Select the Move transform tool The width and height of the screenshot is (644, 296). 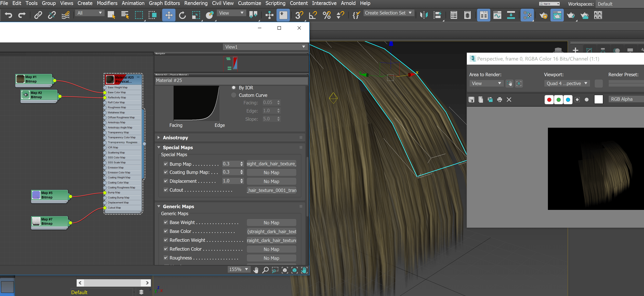169,15
